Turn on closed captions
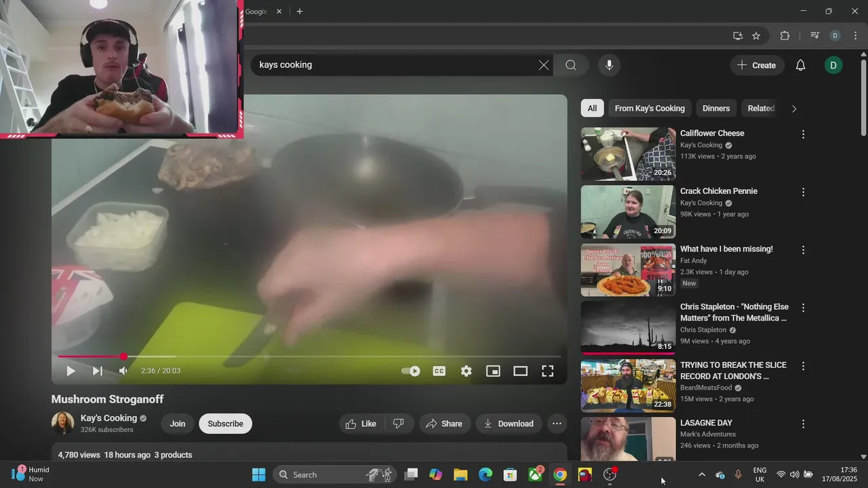 coord(439,371)
